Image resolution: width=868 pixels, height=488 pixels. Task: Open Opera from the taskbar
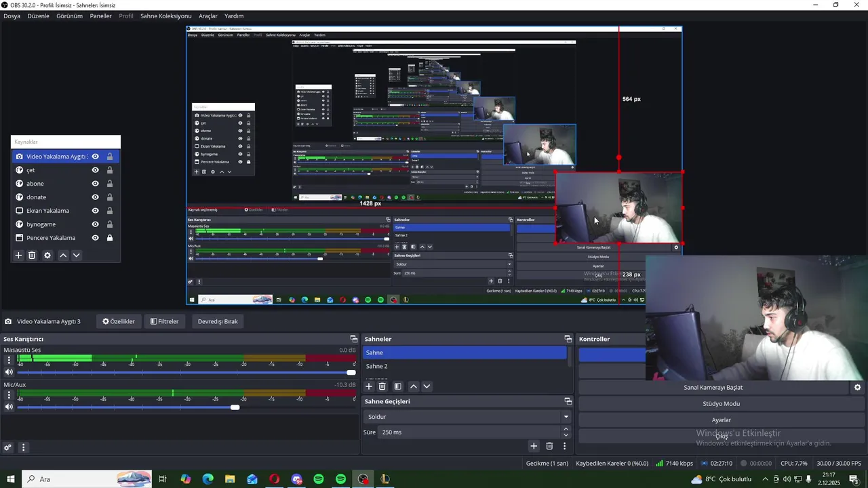(275, 479)
